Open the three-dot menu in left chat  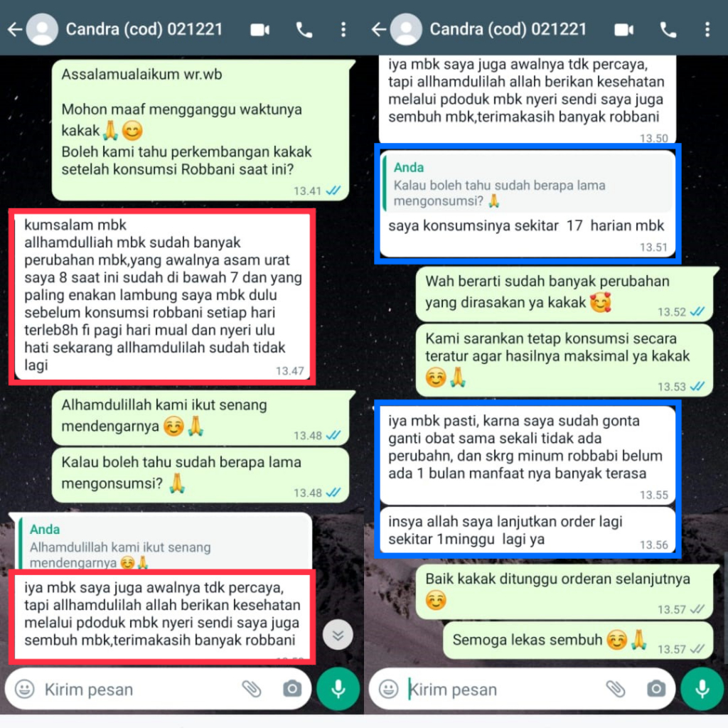coord(343,30)
